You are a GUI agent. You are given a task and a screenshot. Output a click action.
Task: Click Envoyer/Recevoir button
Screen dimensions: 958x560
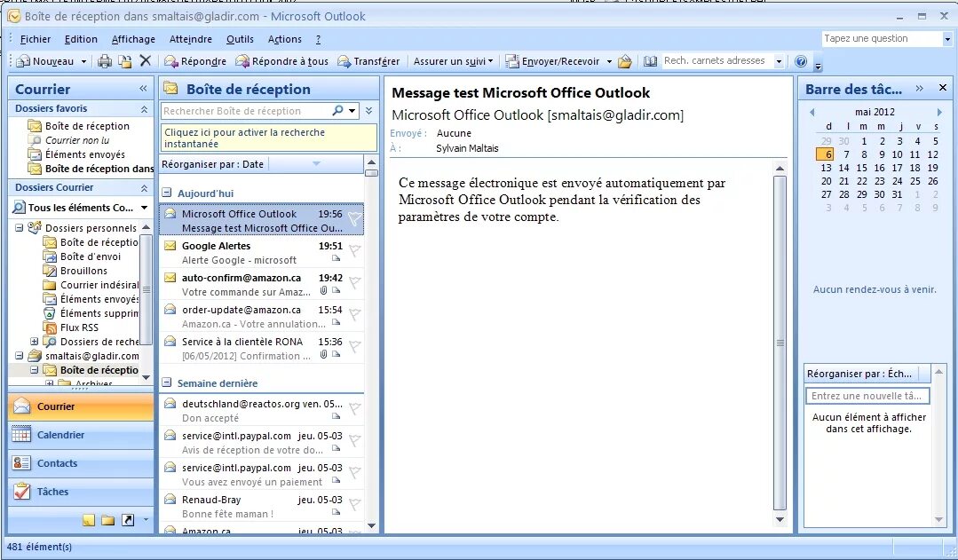(x=552, y=61)
